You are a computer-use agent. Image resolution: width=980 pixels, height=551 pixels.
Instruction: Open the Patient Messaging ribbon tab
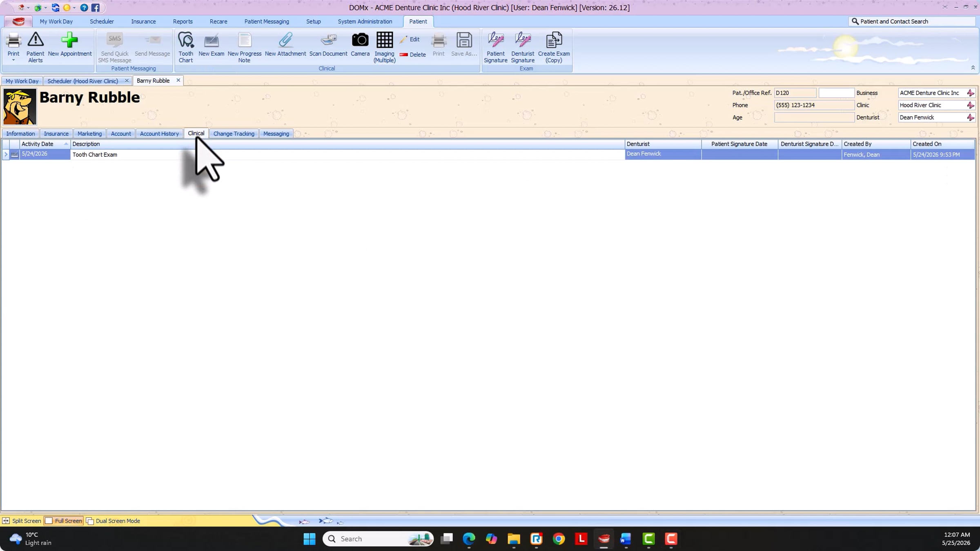pyautogui.click(x=267, y=21)
